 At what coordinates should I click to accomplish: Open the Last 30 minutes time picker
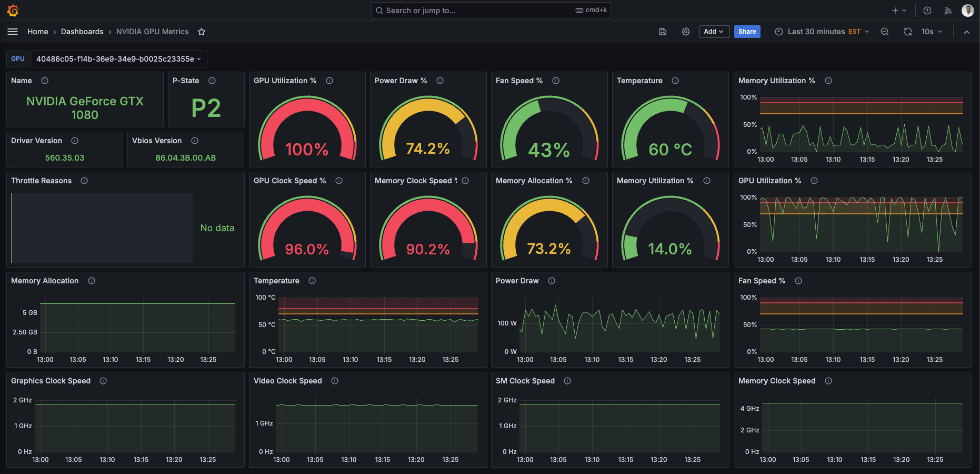pos(822,32)
